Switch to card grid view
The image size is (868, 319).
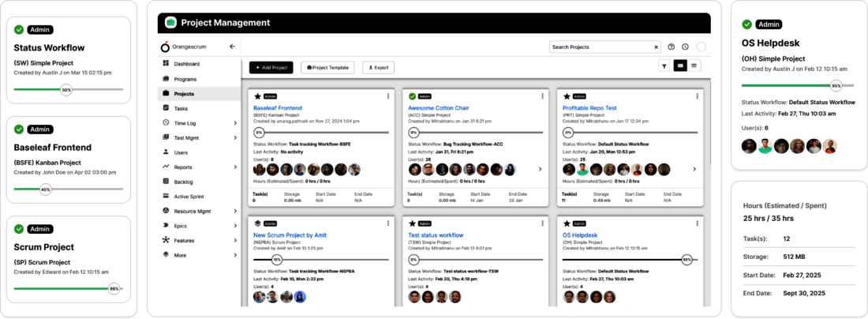pos(680,66)
